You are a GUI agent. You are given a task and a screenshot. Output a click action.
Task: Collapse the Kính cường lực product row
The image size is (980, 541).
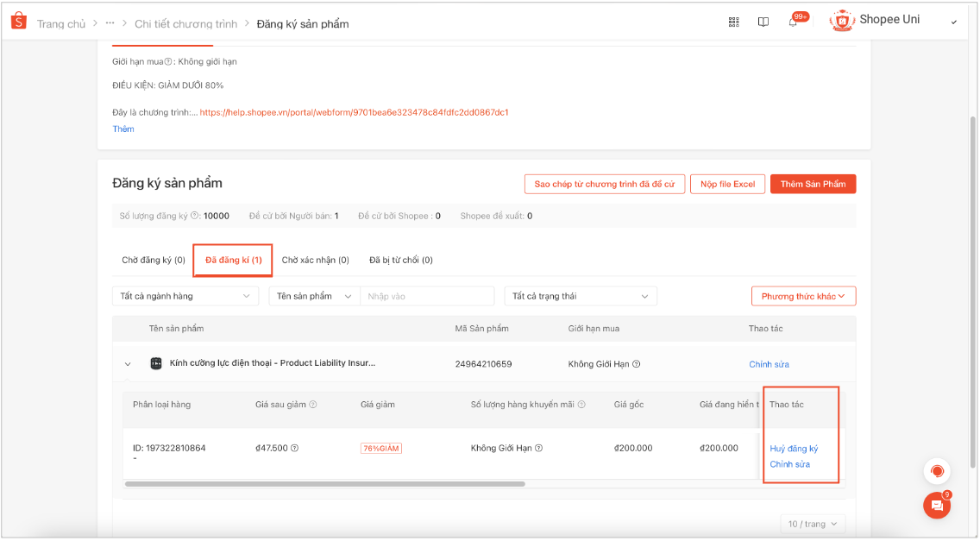coord(128,363)
